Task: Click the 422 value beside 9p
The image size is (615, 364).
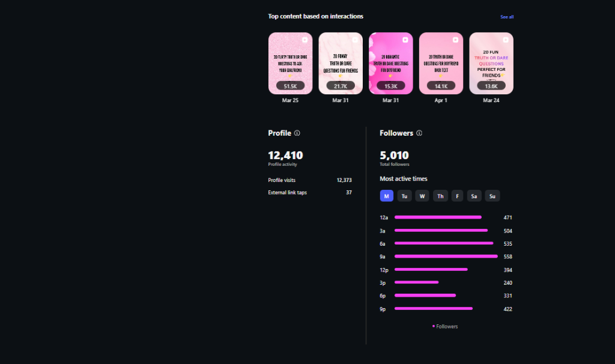Action: pos(507,309)
